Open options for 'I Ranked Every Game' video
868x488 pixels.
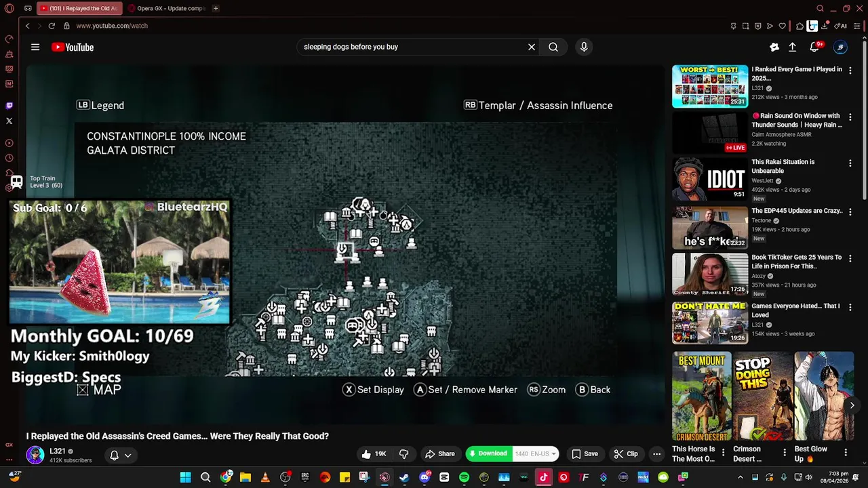(x=850, y=70)
